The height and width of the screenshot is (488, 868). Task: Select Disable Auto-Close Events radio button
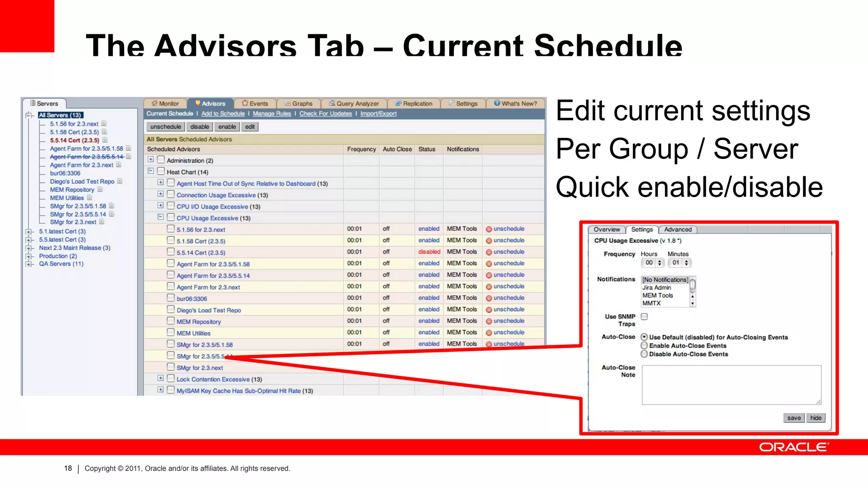pos(644,354)
